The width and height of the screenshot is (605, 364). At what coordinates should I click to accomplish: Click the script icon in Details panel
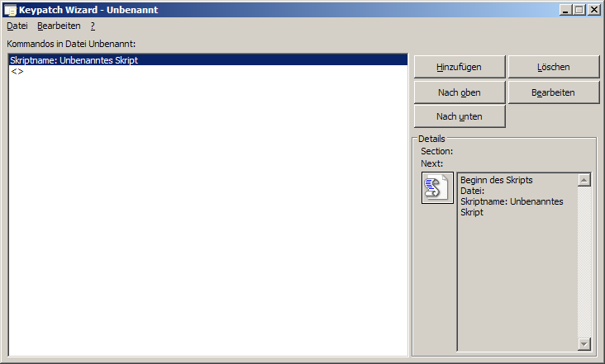click(437, 188)
